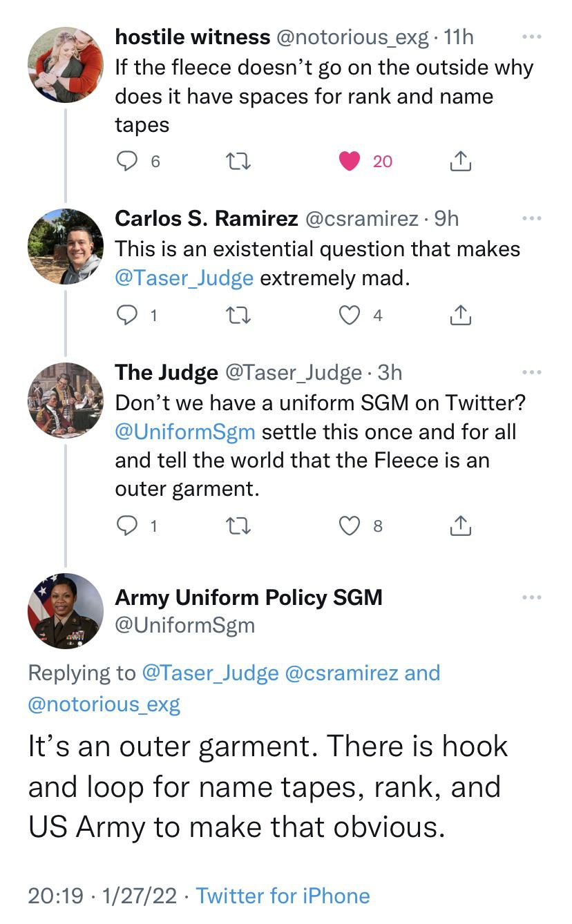Reply to Carlos S. Ramirez's tweet

(127, 315)
